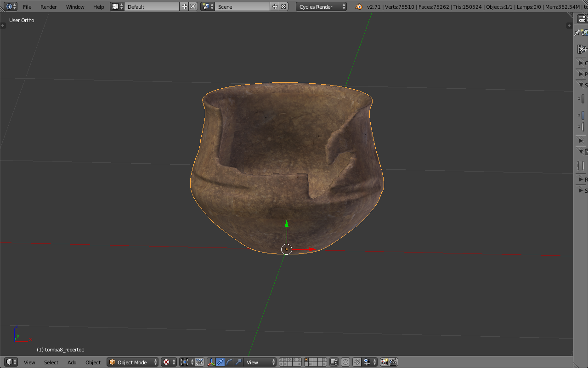
Task: Click the Scene name field
Action: point(242,6)
